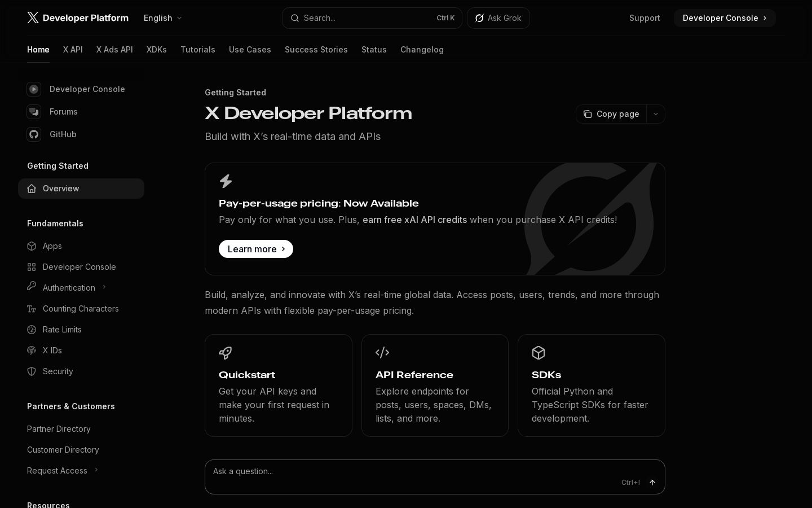Viewport: 812px width, 508px height.
Task: Click the Request Access sidebar label
Action: 57,471
